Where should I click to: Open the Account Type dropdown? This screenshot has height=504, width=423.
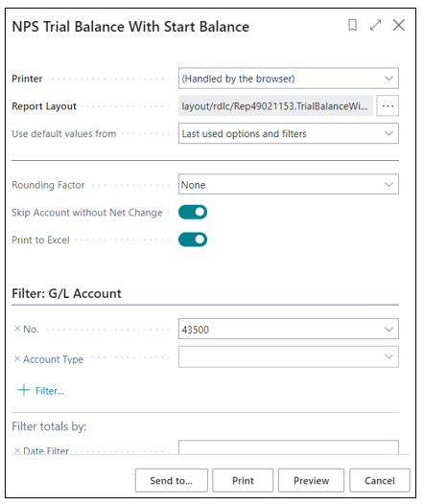pyautogui.click(x=289, y=356)
